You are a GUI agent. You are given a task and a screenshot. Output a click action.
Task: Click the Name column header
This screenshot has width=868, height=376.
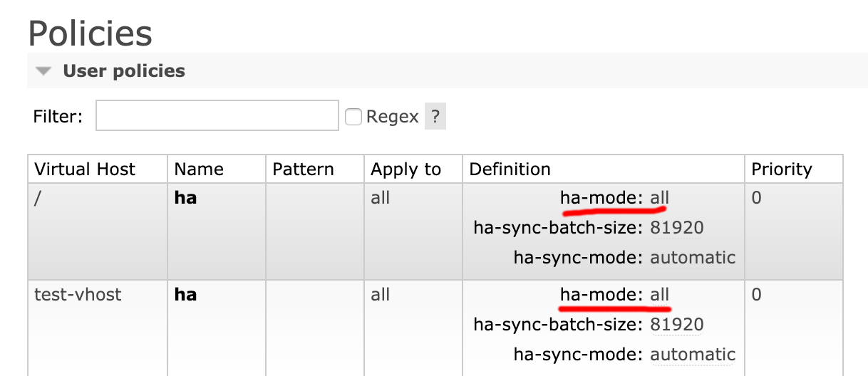[199, 169]
